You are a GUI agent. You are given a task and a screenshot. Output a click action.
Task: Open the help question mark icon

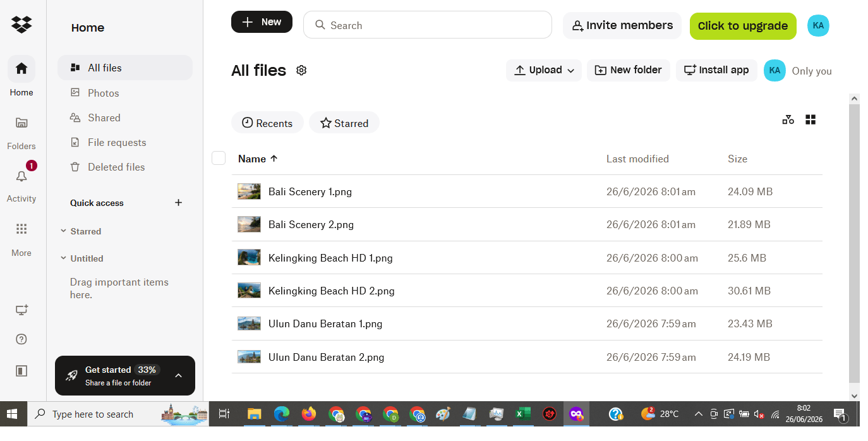21,339
